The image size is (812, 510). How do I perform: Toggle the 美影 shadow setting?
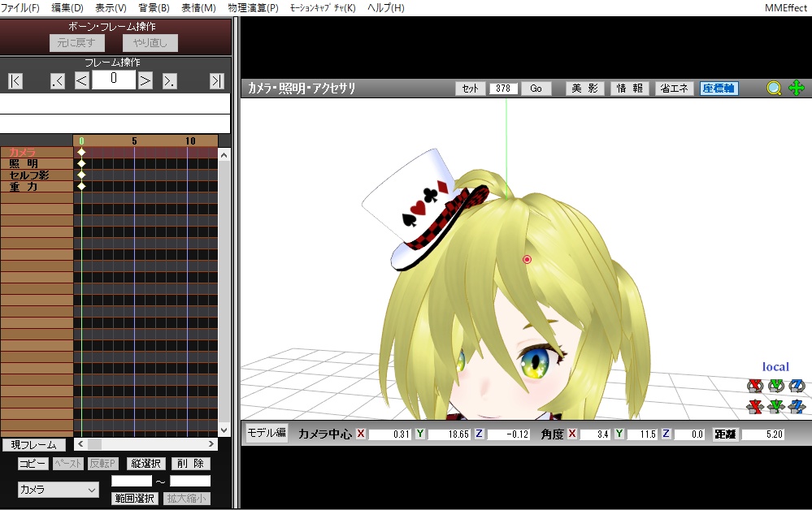(x=584, y=88)
